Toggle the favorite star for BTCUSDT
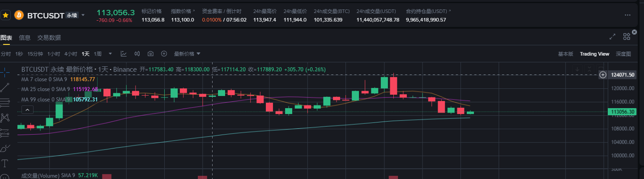Viewport: 644px width, 179px height. (6, 15)
